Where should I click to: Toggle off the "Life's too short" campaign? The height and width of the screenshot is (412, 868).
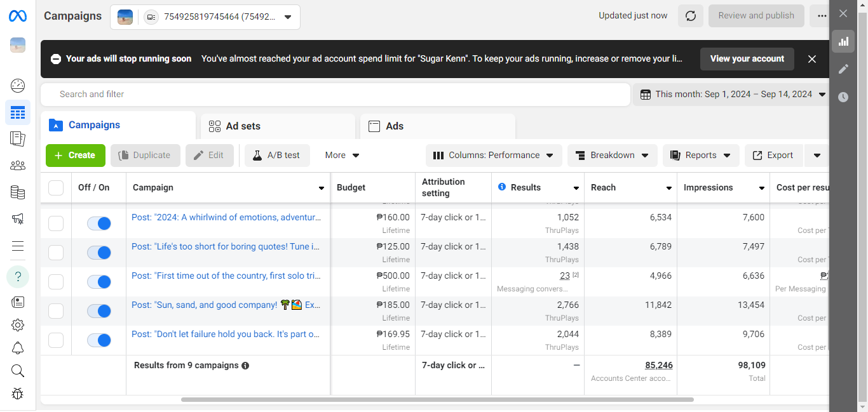point(99,253)
